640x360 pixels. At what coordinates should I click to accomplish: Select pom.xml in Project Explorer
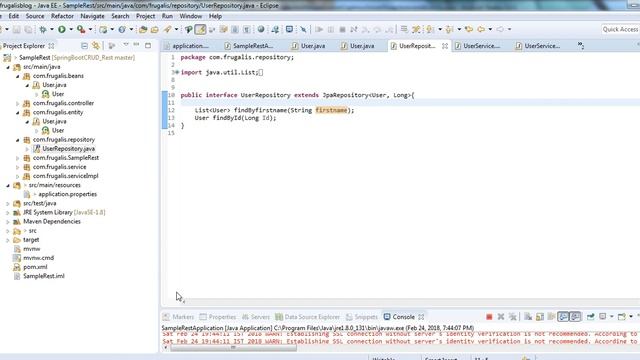pos(30,267)
